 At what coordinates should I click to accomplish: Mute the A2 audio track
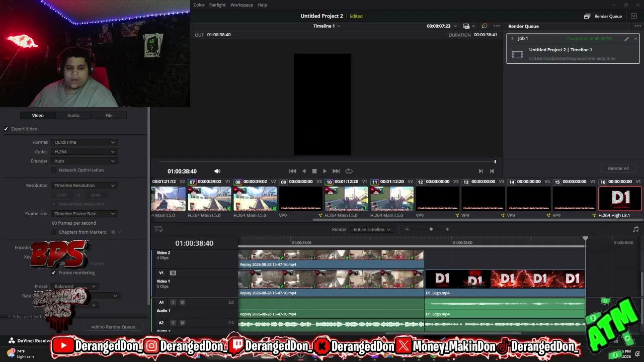pyautogui.click(x=182, y=323)
